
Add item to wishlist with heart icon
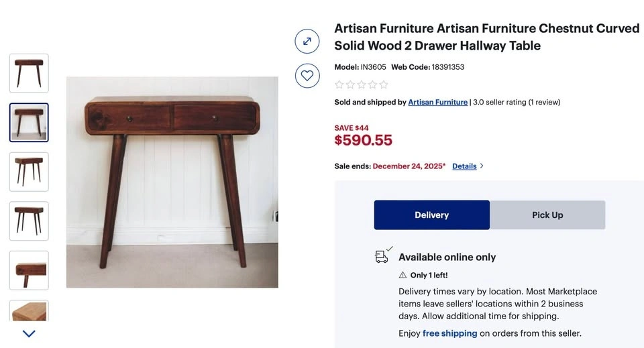click(307, 76)
